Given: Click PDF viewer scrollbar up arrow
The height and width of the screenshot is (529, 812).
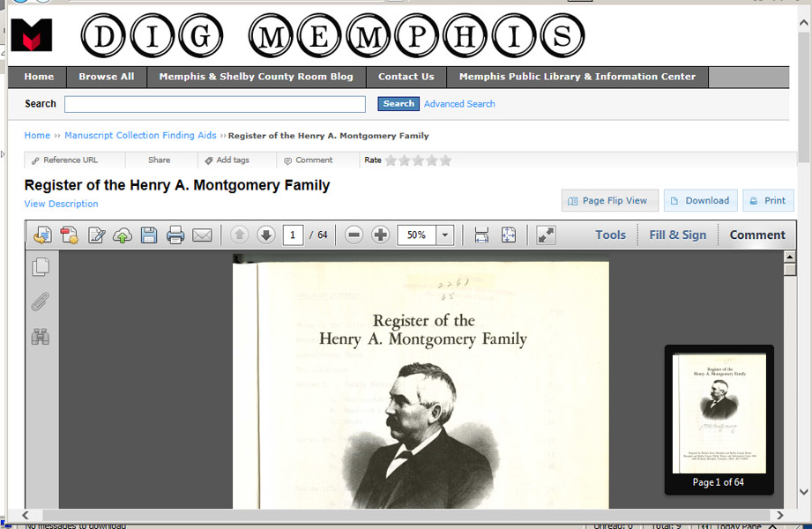Looking at the screenshot, I should coord(790,257).
